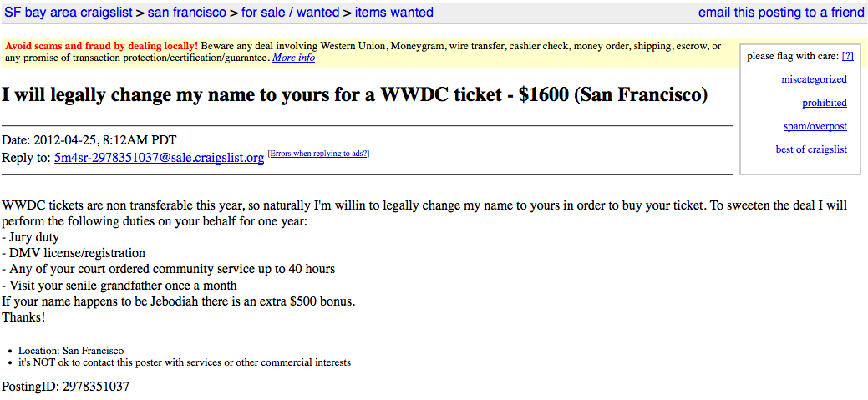Open the for sale / wanted section

coord(290,13)
